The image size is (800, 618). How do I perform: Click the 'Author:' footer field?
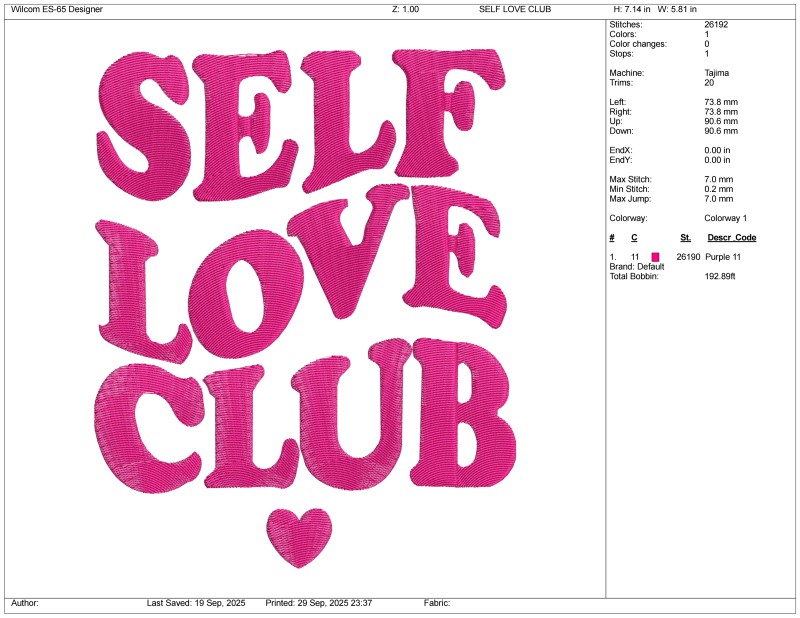[24, 603]
